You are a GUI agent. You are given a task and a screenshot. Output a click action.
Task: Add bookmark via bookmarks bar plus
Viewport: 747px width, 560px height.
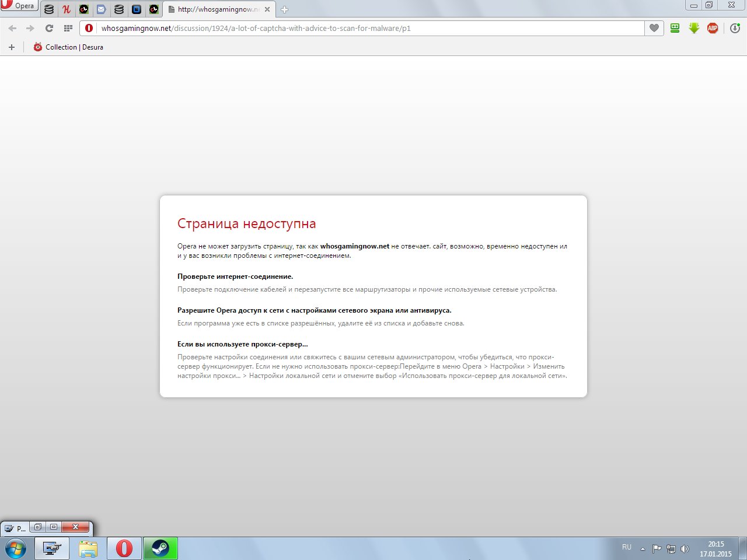coord(12,47)
